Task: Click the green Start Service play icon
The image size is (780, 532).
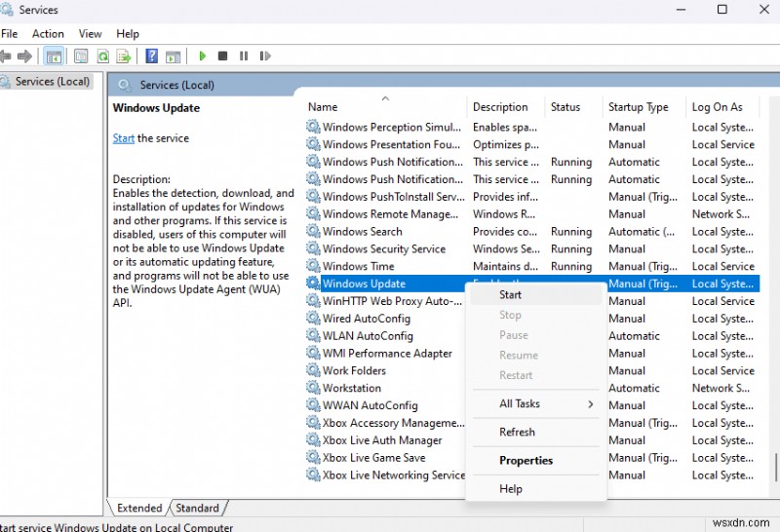Action: [x=202, y=56]
